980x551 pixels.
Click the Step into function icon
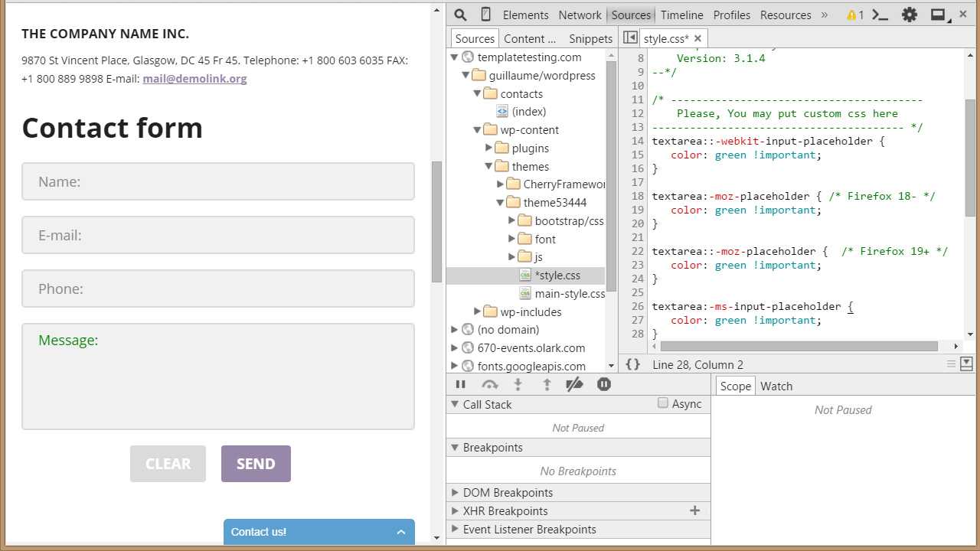pos(518,384)
